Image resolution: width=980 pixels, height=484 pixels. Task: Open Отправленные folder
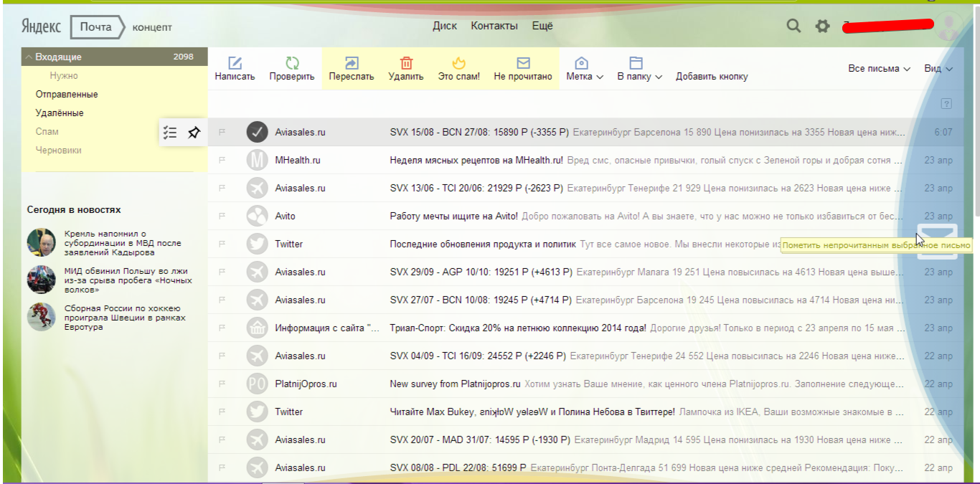pos(67,95)
